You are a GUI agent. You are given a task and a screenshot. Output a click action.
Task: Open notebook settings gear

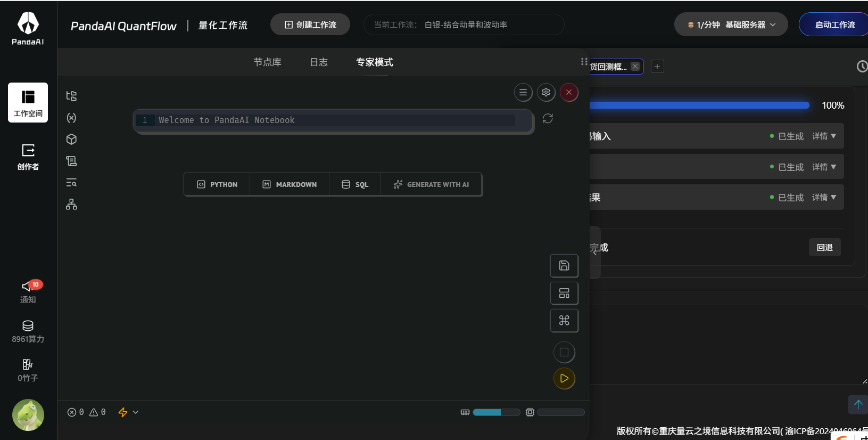(x=546, y=92)
